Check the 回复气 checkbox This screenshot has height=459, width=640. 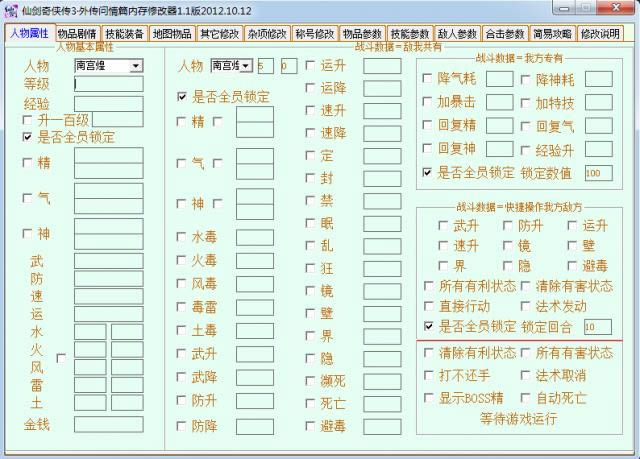pyautogui.click(x=526, y=126)
